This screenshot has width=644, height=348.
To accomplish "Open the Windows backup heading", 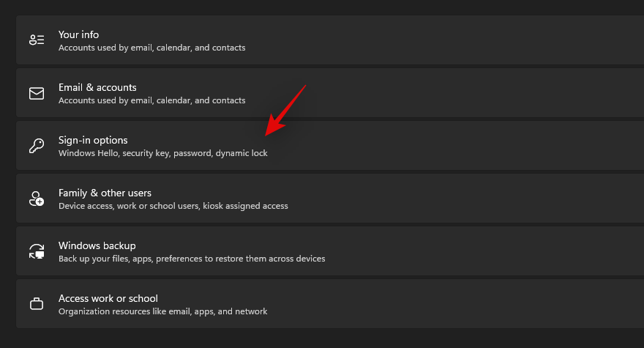I will pos(97,245).
